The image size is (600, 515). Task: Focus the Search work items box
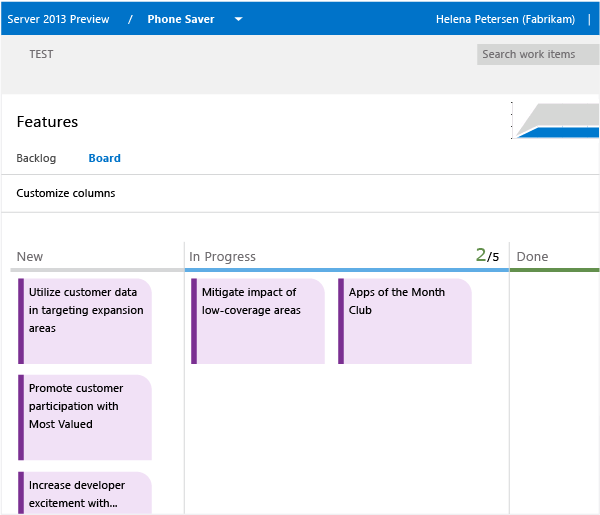coord(536,54)
